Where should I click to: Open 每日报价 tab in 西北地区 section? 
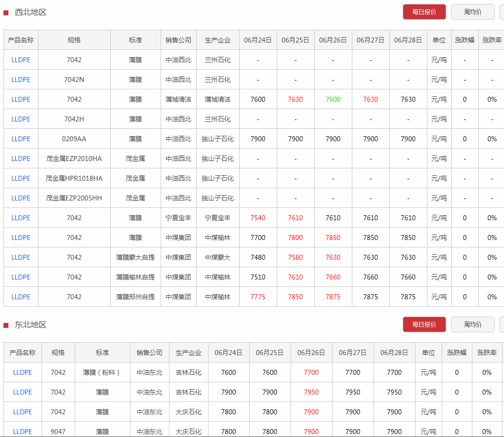pyautogui.click(x=424, y=12)
